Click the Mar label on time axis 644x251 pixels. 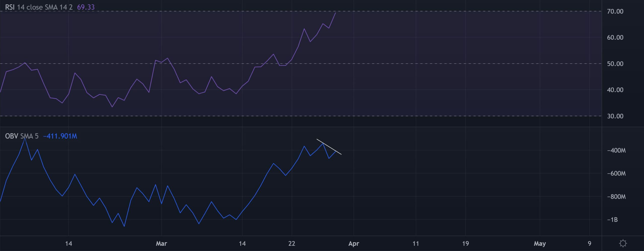point(161,243)
